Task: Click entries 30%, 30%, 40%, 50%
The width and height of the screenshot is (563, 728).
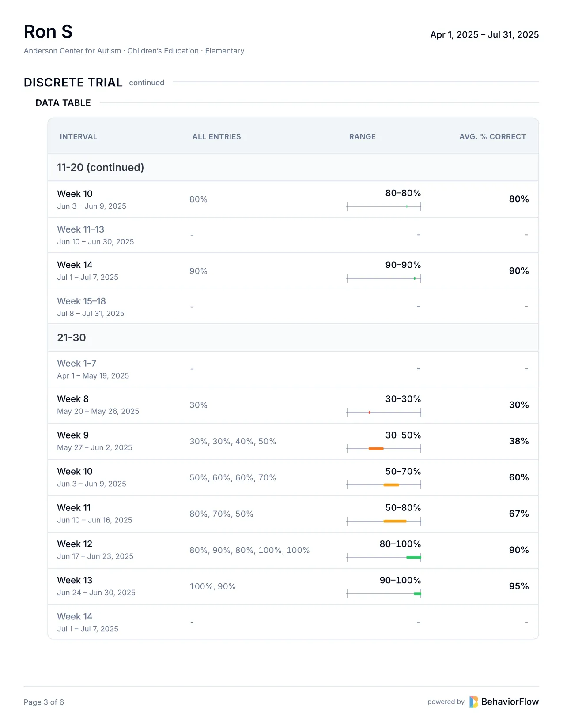Action: tap(233, 442)
